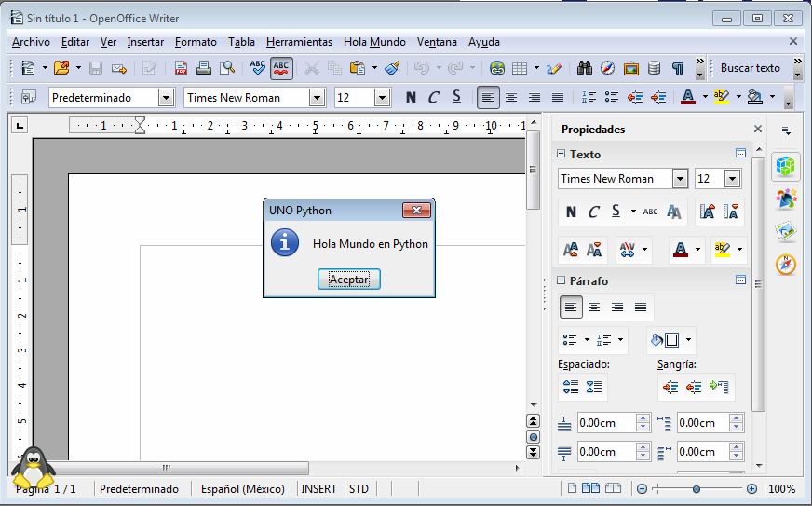Screen dimensions: 812x506
Task: Click the INSERT mode status bar field
Action: pyautogui.click(x=318, y=488)
